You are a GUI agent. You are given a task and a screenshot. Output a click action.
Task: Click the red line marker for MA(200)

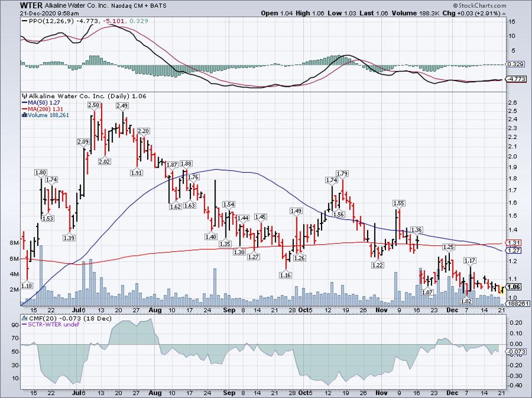tap(24, 109)
